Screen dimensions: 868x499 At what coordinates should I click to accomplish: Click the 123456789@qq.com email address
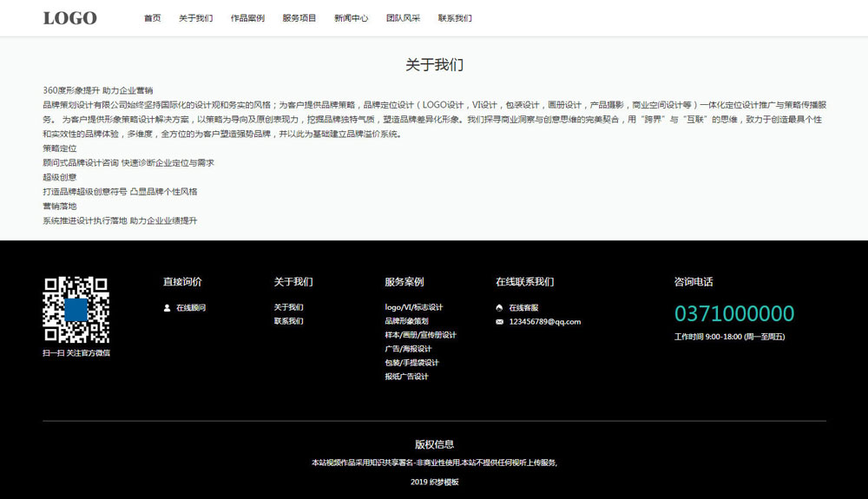[545, 322]
